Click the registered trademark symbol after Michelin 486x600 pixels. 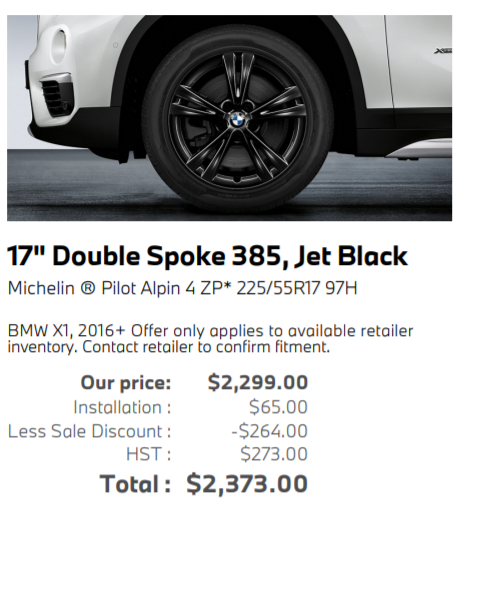(88, 288)
